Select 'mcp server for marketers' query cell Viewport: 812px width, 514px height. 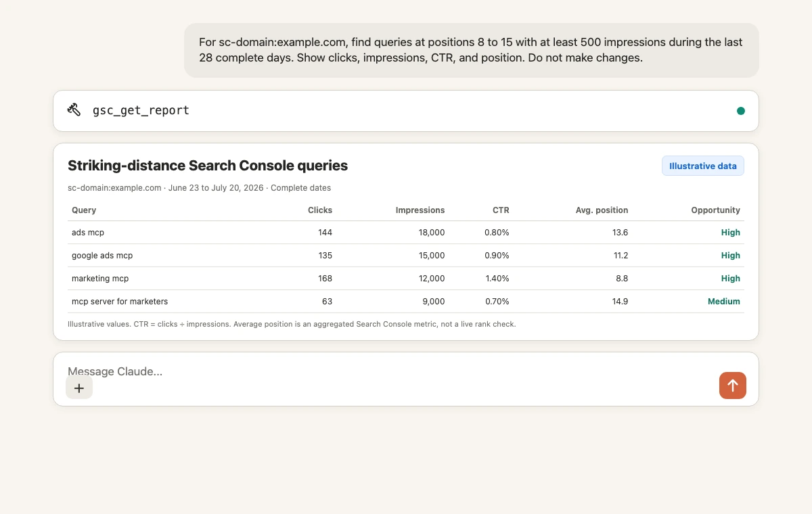120,302
